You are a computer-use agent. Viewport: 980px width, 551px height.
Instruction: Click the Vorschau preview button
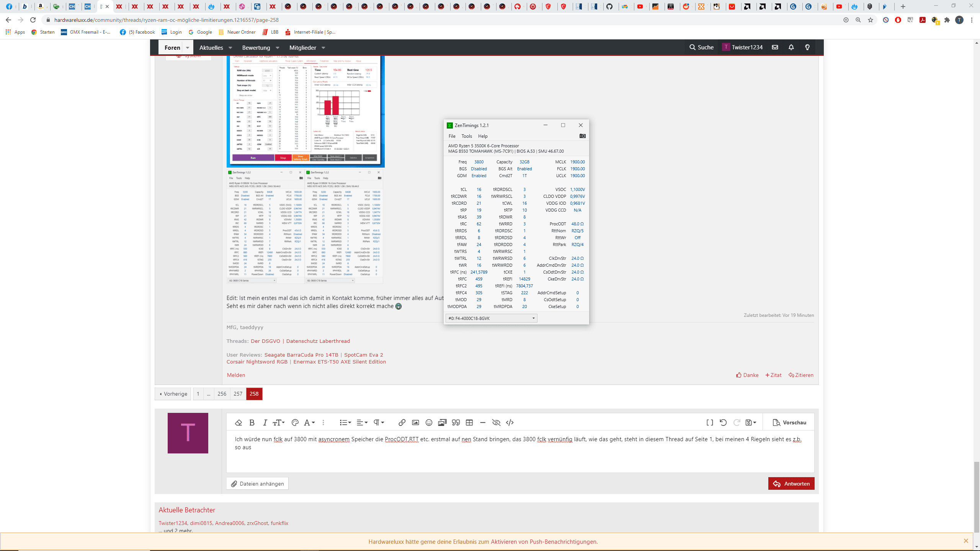pyautogui.click(x=789, y=422)
